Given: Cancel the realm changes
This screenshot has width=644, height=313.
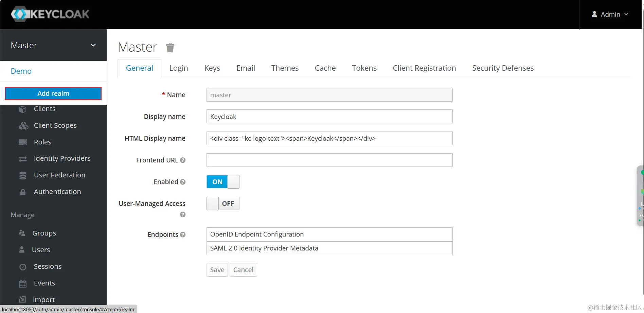Looking at the screenshot, I should tap(243, 270).
